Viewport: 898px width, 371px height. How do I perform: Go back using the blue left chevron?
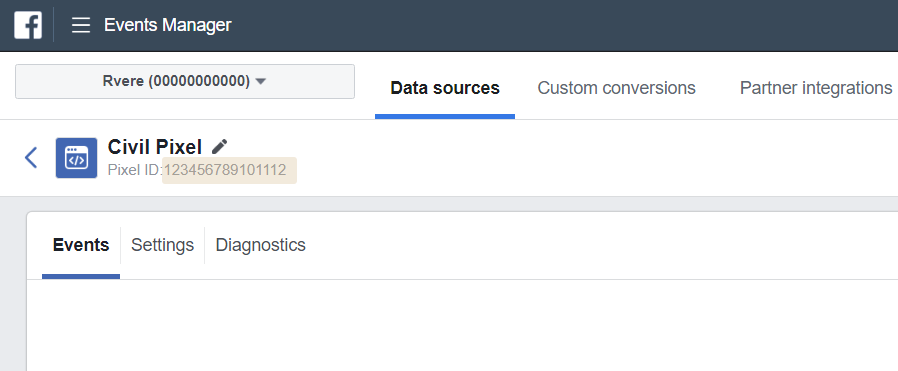31,157
